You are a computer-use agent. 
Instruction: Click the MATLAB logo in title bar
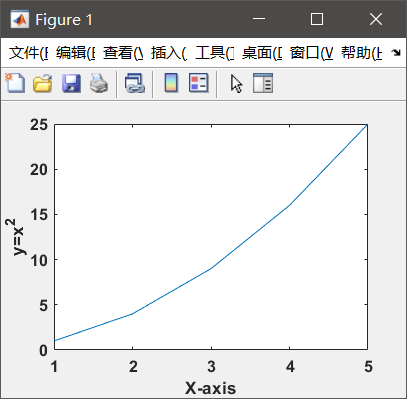coord(20,20)
